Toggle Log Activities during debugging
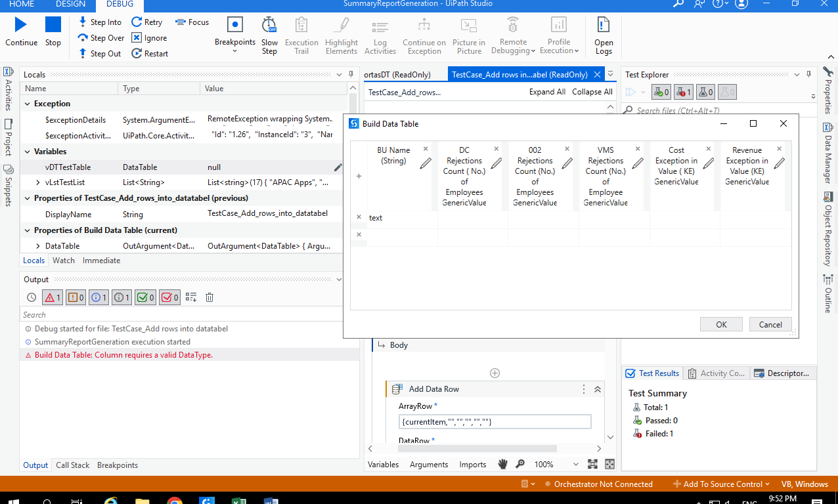This screenshot has height=504, width=838. click(380, 35)
